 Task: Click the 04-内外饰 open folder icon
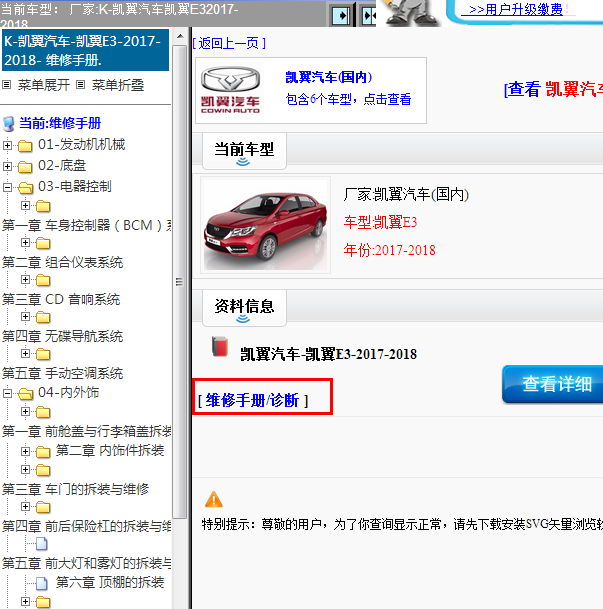[x=26, y=394]
